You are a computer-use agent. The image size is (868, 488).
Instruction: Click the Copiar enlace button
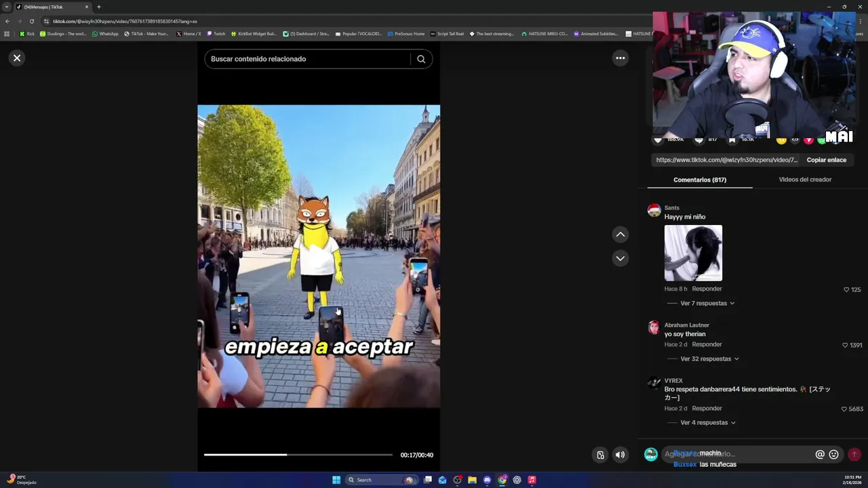click(826, 160)
